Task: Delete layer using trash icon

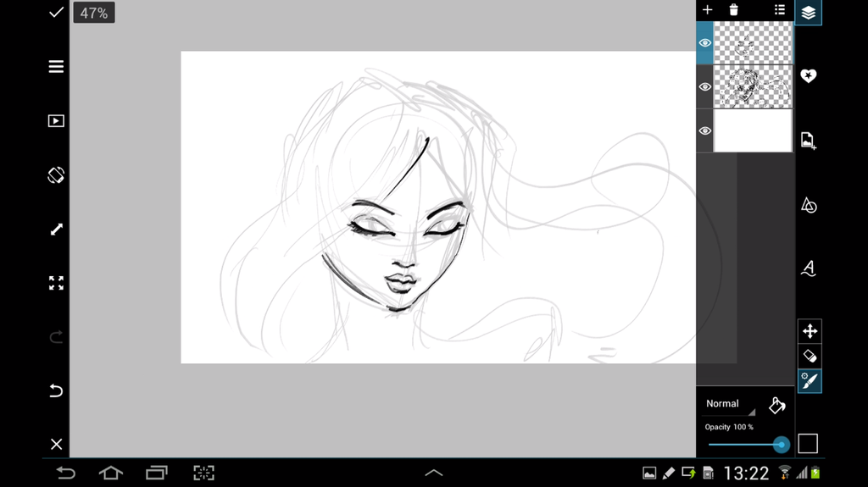Action: pyautogui.click(x=733, y=9)
